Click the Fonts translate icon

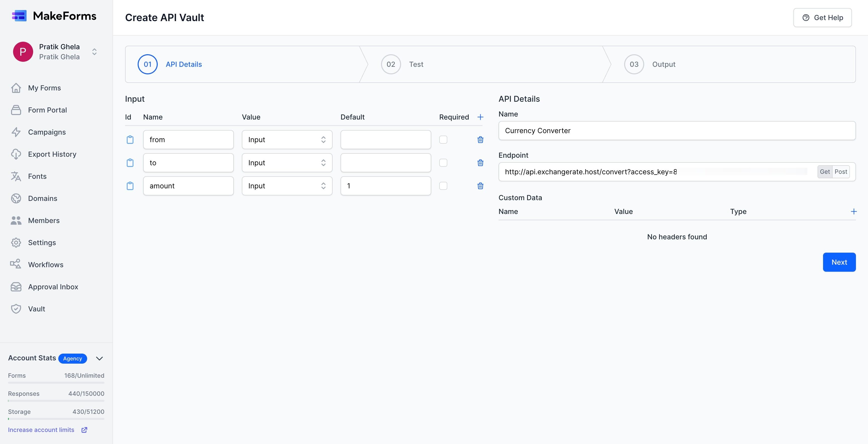pyautogui.click(x=16, y=176)
